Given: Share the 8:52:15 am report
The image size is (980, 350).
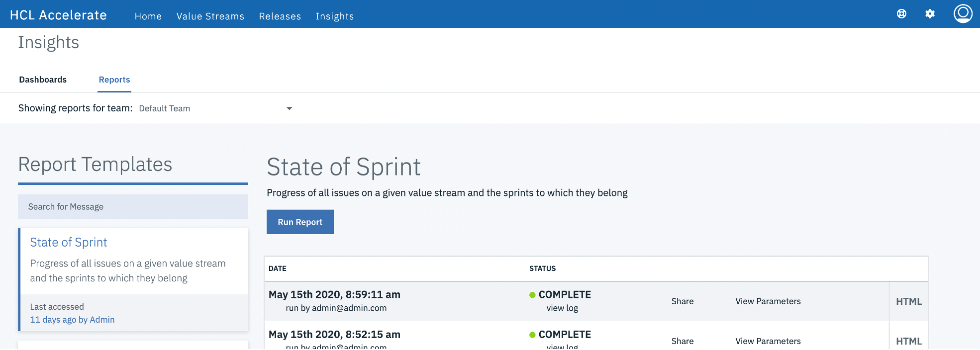Looking at the screenshot, I should pos(682,341).
